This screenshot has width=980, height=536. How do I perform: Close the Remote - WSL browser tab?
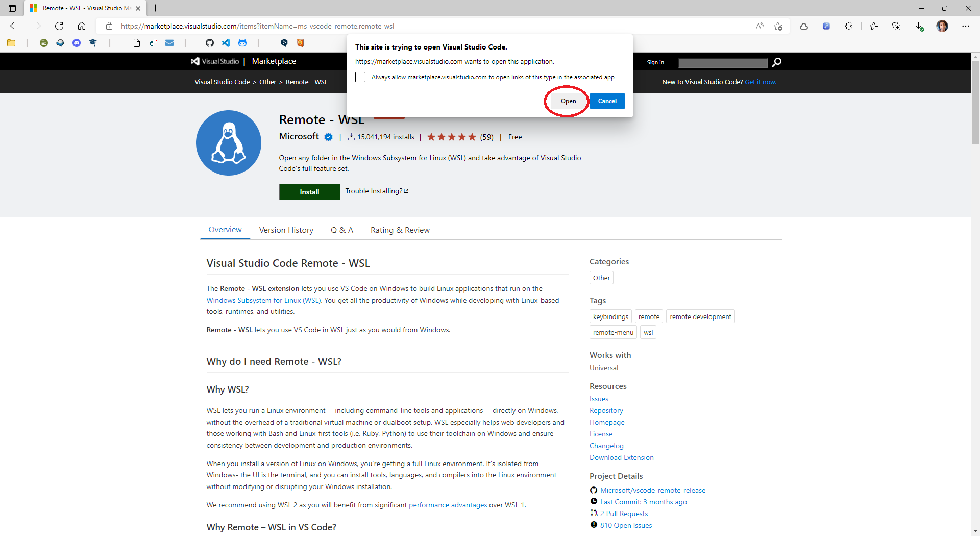(x=138, y=8)
